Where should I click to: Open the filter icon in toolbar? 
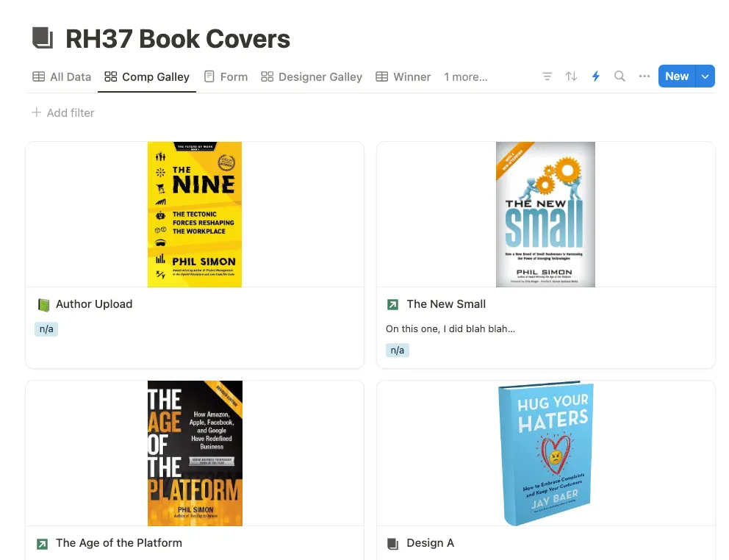[x=547, y=76]
